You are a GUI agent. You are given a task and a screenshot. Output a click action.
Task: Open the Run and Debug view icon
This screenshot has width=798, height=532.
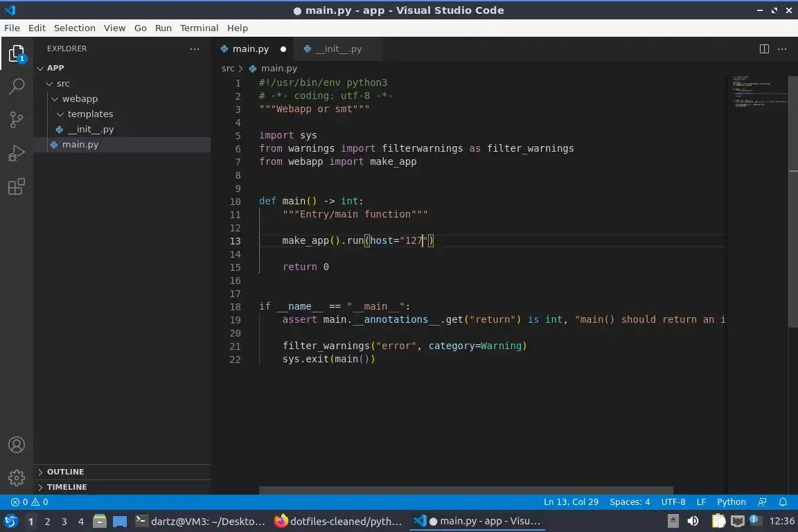tap(17, 153)
